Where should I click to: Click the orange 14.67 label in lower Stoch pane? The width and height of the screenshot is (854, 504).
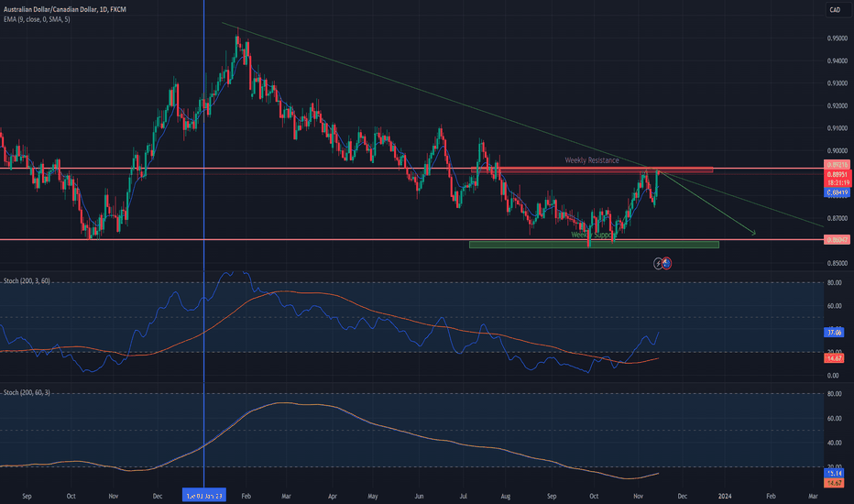coord(835,483)
